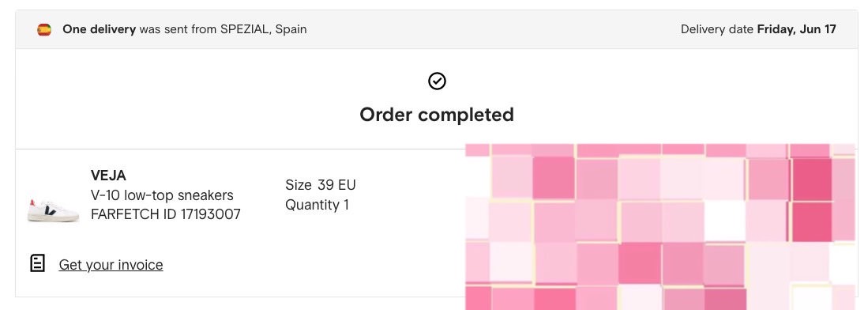Click the order completed checkmark icon
Viewport: 868px width, 310px height.
coord(437,81)
